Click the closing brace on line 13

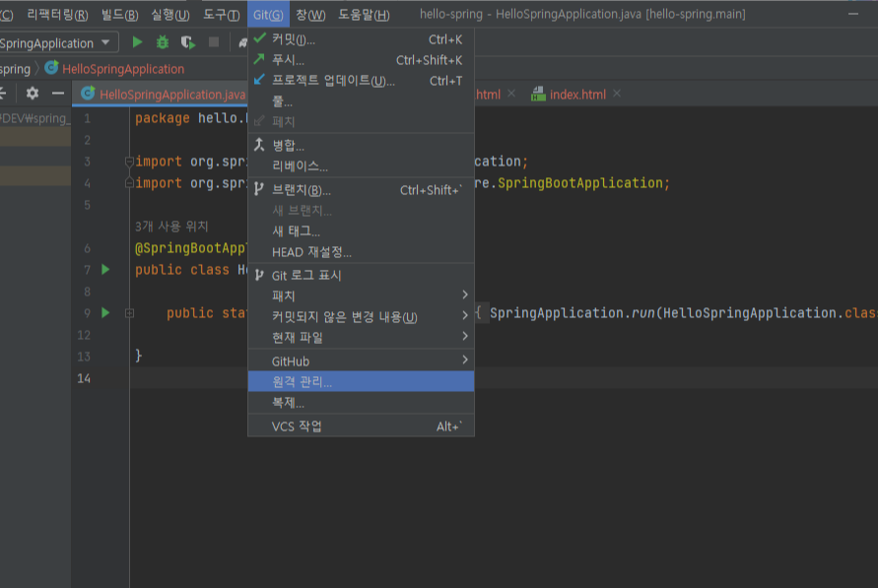click(138, 356)
